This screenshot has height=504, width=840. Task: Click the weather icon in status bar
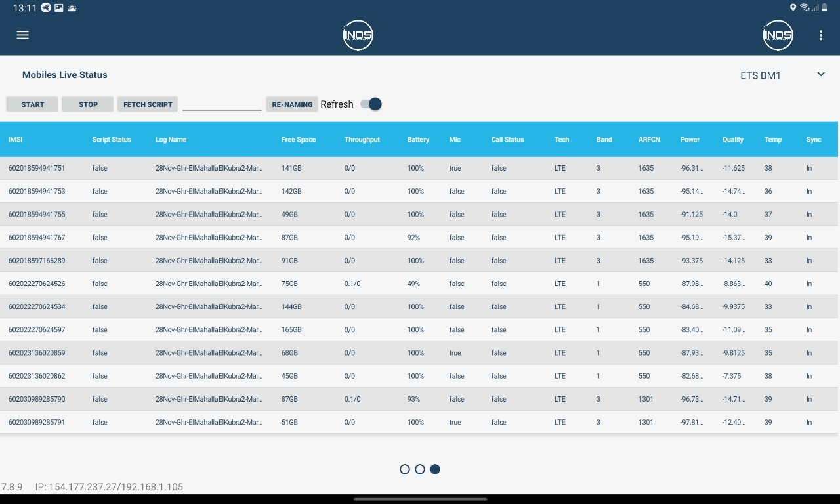point(72,8)
